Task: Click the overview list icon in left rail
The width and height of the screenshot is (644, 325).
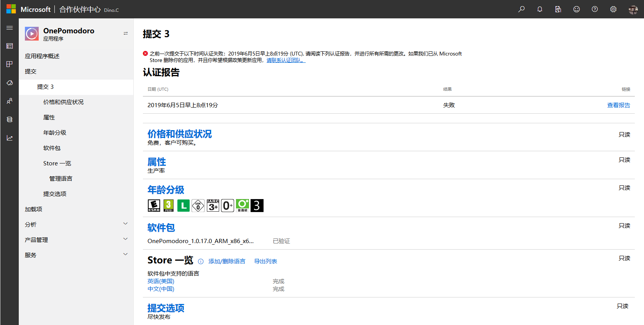Action: (10, 46)
